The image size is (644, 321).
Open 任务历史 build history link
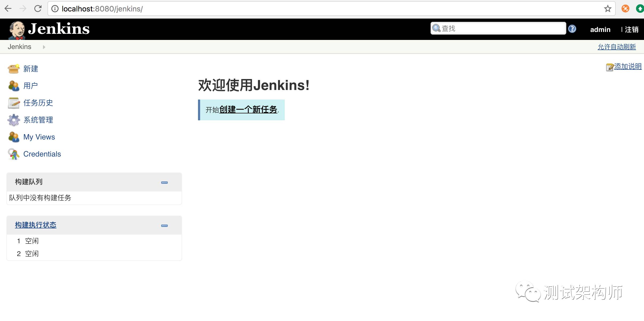(38, 103)
